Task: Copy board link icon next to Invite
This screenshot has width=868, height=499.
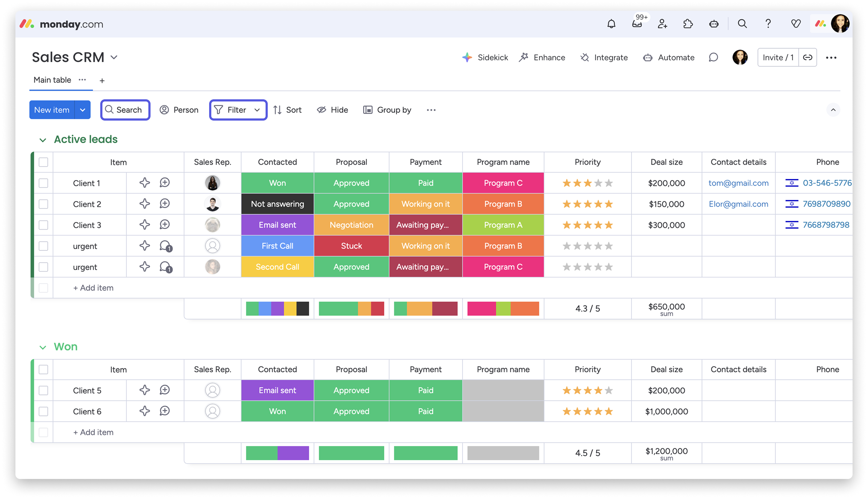Action: 807,57
